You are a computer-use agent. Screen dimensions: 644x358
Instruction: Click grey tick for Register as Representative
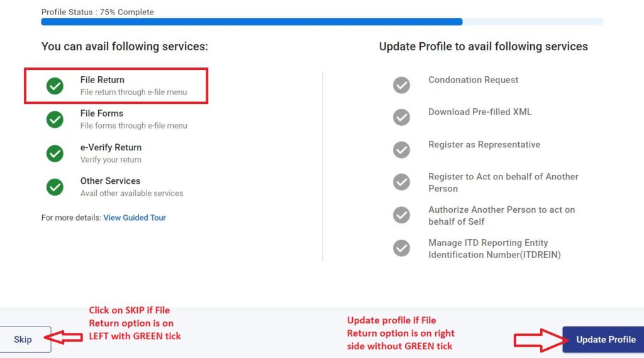401,150
